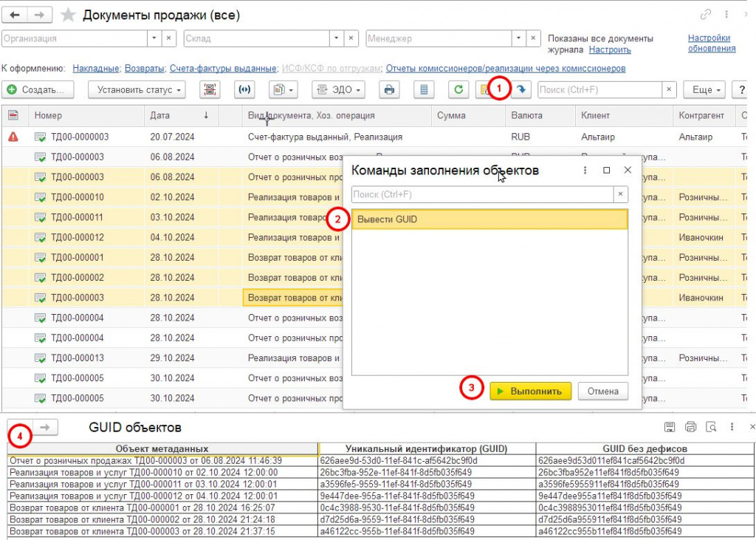The image size is (756, 540).
Task: Open Возвраты link
Action: [144, 69]
